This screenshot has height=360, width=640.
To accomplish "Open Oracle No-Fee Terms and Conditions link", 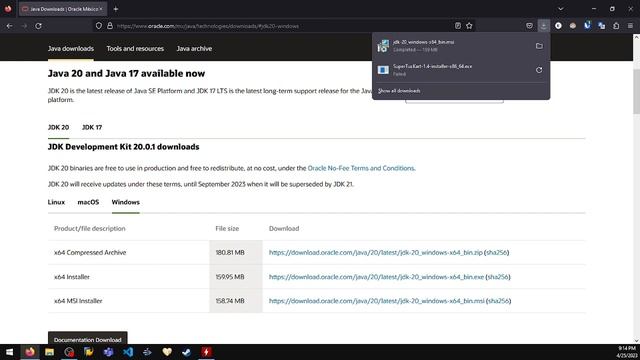I will [x=361, y=168].
